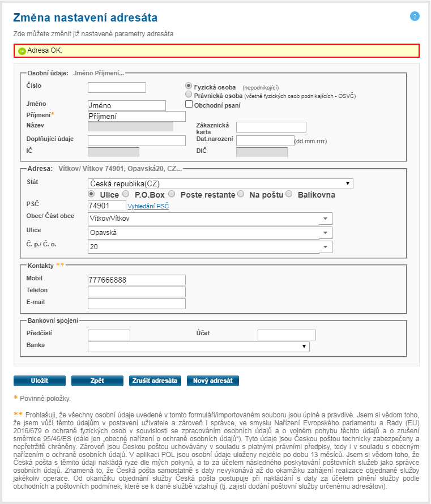
Task: Choose the Balíkovna delivery option
Action: point(289,194)
